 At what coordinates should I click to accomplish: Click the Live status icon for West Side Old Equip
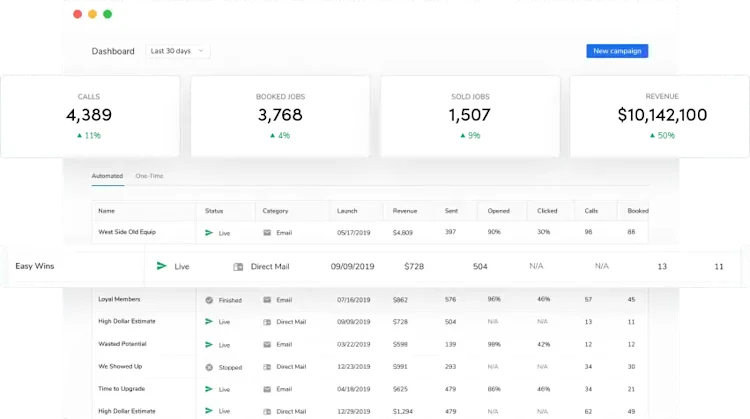click(209, 232)
